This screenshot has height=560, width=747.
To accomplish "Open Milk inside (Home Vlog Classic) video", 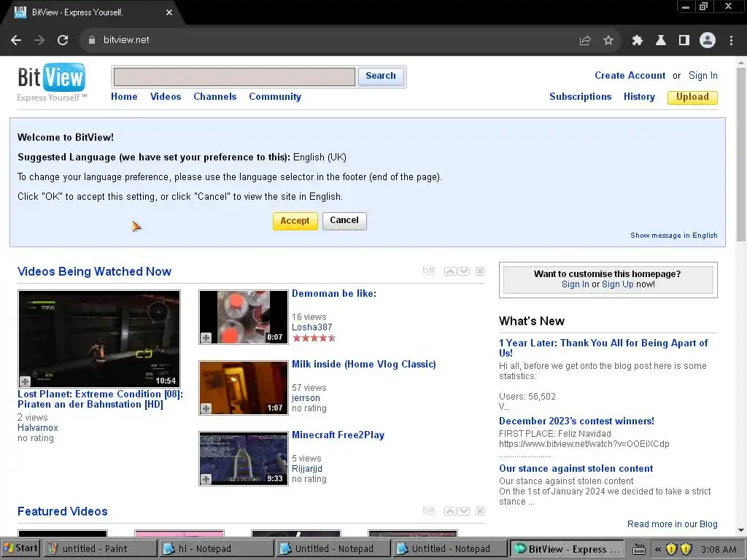I will pyautogui.click(x=363, y=365).
